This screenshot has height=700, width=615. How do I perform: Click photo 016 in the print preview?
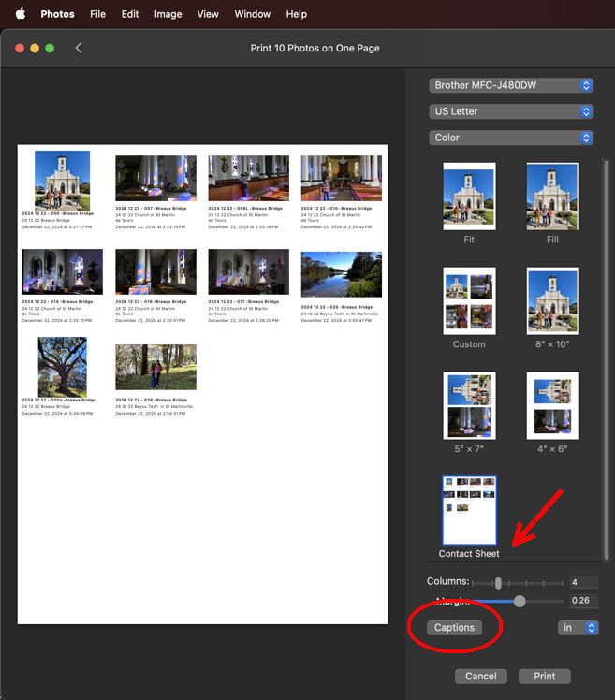point(155,272)
